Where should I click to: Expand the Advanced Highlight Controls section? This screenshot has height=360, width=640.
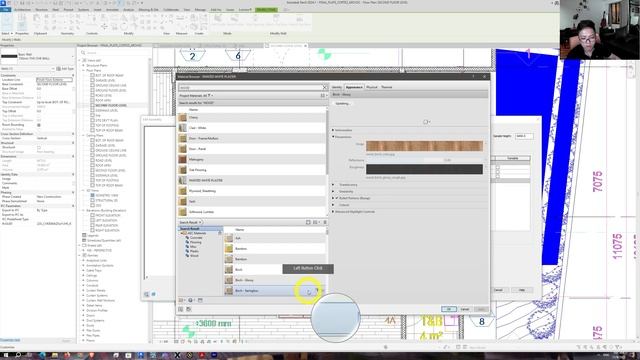coord(333,212)
